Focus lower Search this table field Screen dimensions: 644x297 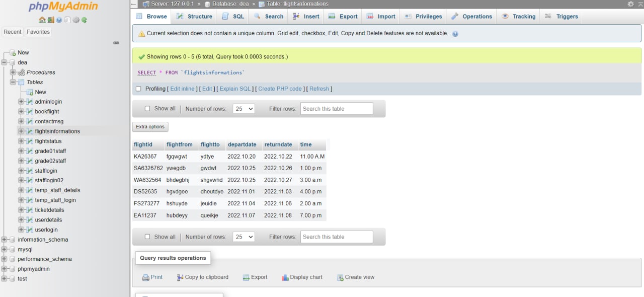337,237
